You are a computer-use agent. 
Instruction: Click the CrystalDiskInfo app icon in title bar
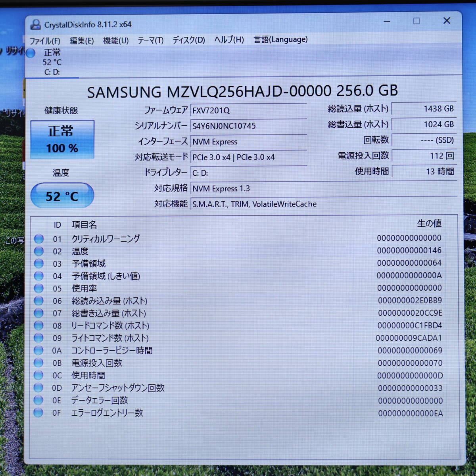36,25
